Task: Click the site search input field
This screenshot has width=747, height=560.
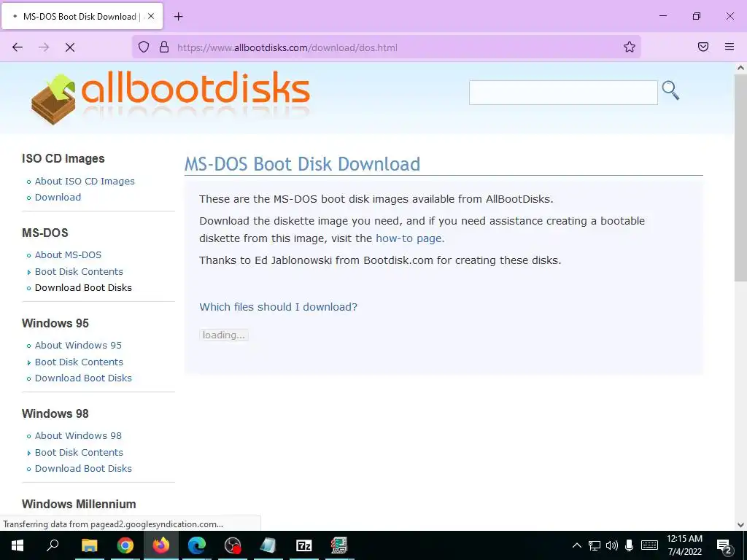Action: (x=563, y=93)
